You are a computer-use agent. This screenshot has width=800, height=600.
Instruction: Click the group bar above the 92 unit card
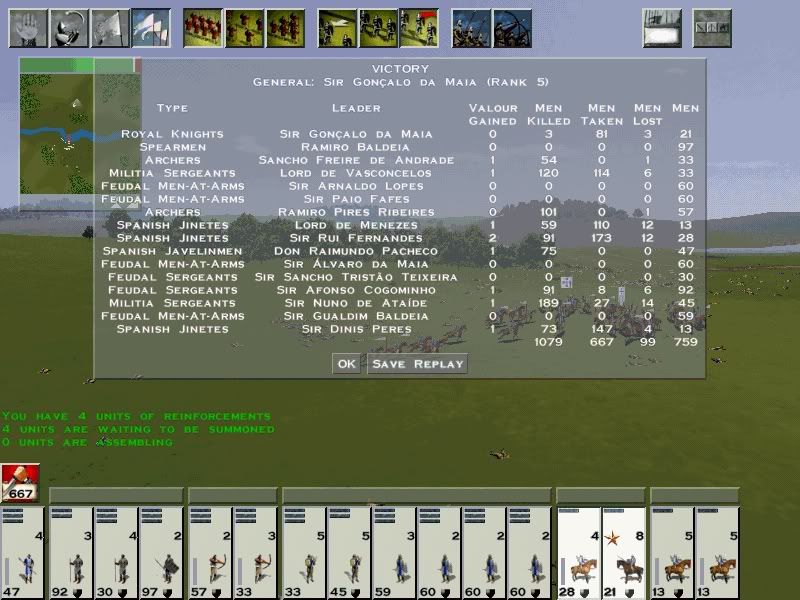(x=116, y=495)
